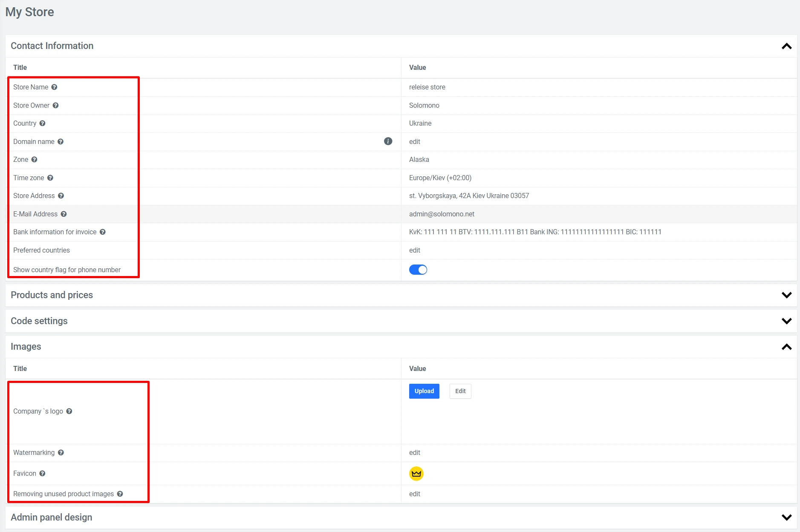
Task: Click the help icon next to Store Owner
Action: (55, 106)
